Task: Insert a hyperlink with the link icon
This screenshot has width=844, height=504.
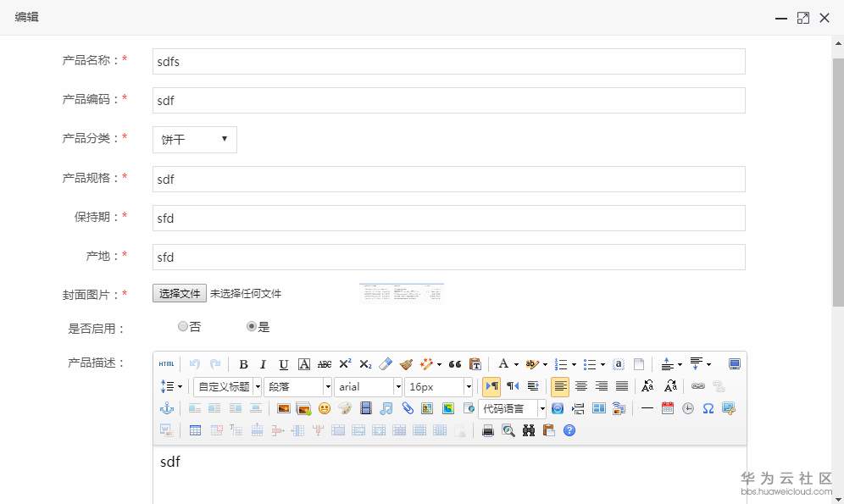Action: pos(698,386)
